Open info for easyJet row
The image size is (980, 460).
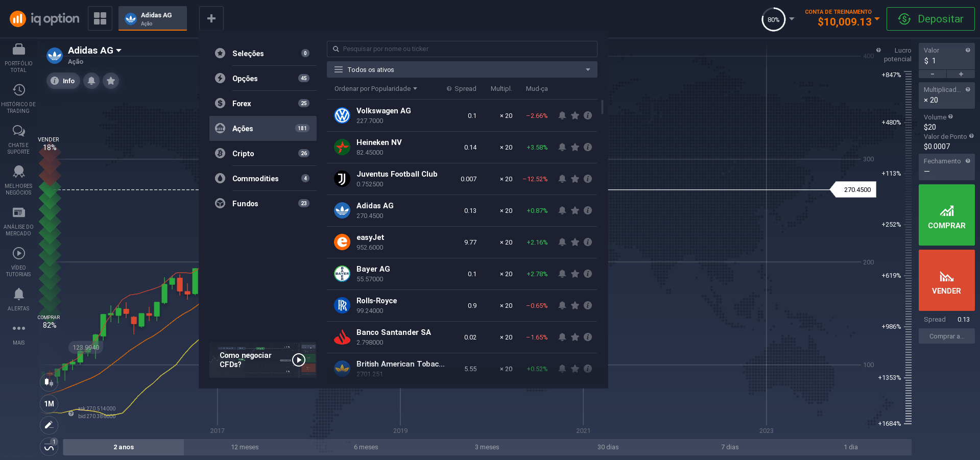pyautogui.click(x=588, y=242)
